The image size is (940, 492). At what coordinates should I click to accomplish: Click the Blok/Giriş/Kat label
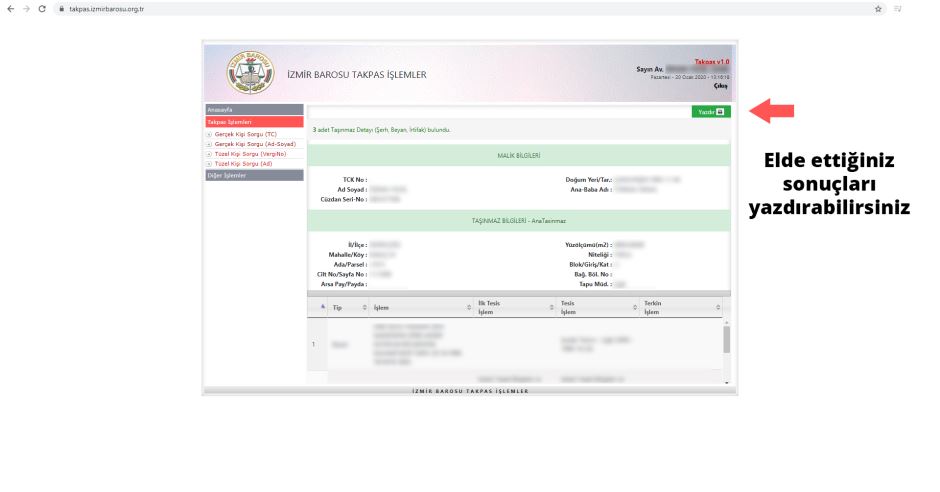pyautogui.click(x=590, y=264)
